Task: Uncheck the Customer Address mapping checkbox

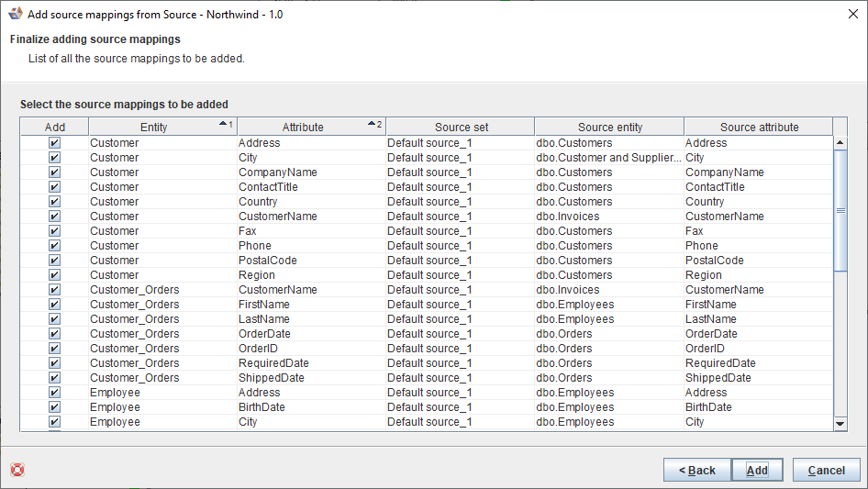Action: point(54,143)
